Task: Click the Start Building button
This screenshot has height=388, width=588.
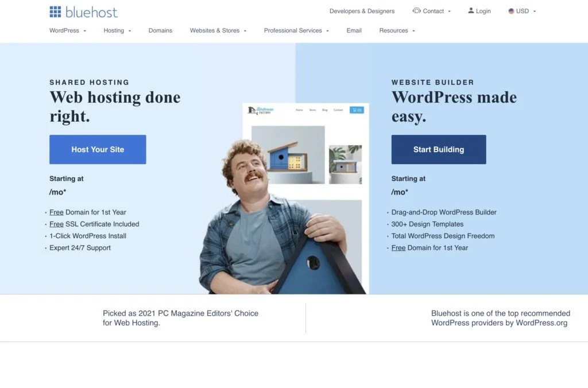Action: click(x=439, y=149)
